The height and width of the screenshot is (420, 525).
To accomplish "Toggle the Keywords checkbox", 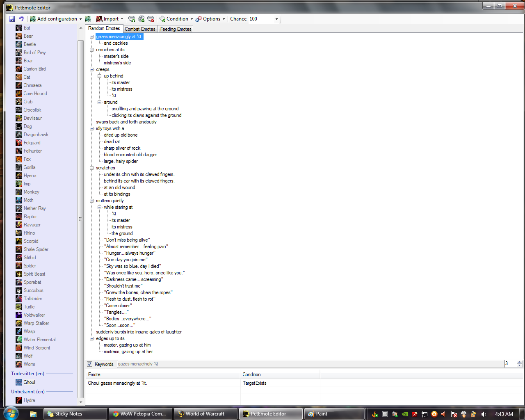I will click(x=90, y=364).
